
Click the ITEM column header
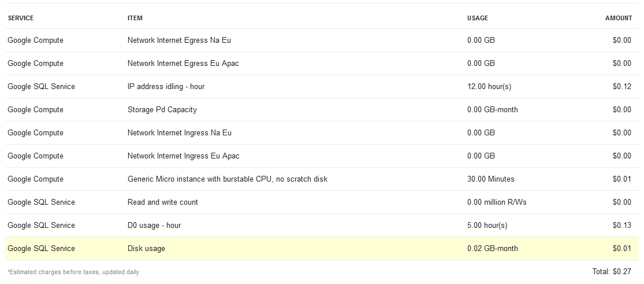(x=135, y=18)
